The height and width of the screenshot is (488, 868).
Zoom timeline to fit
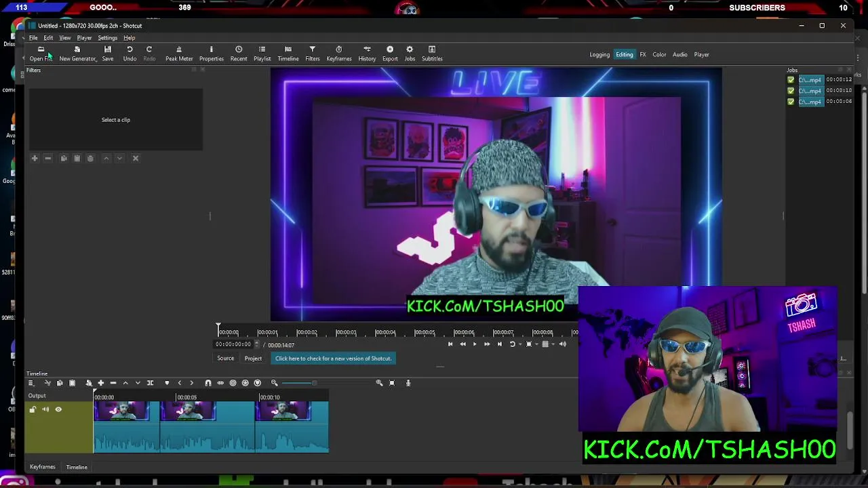coord(392,383)
